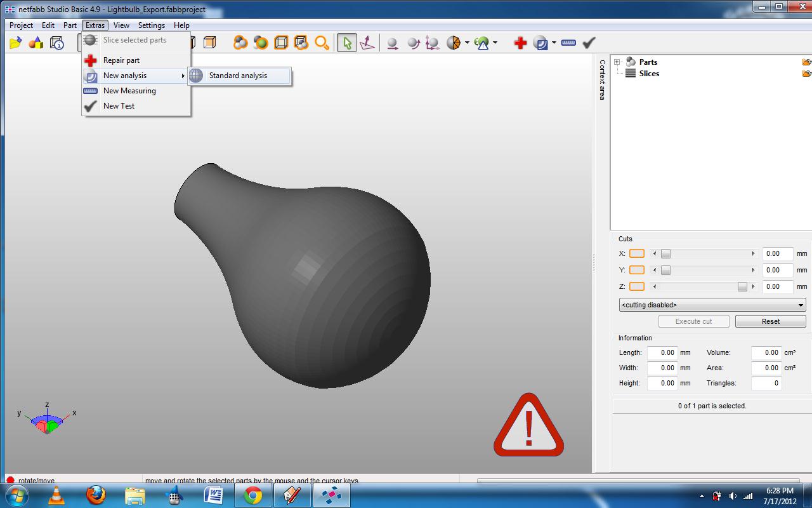Click the Y slider left arrow
Viewport: 812px width, 508px height.
(655, 270)
